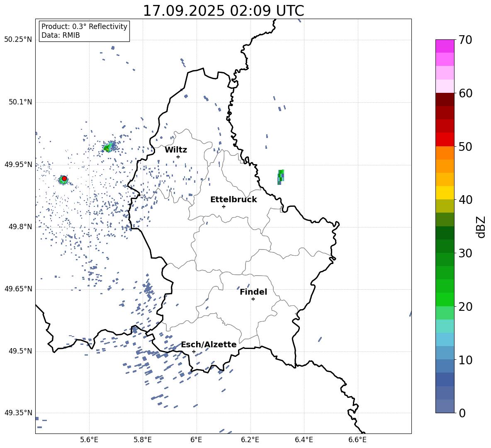Click the Findel station cross marker

[x=253, y=299]
